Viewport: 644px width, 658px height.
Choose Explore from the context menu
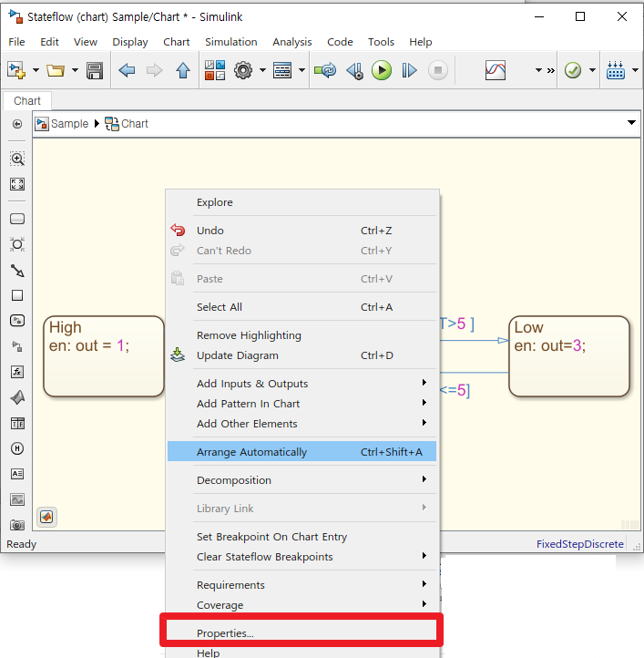point(302,202)
